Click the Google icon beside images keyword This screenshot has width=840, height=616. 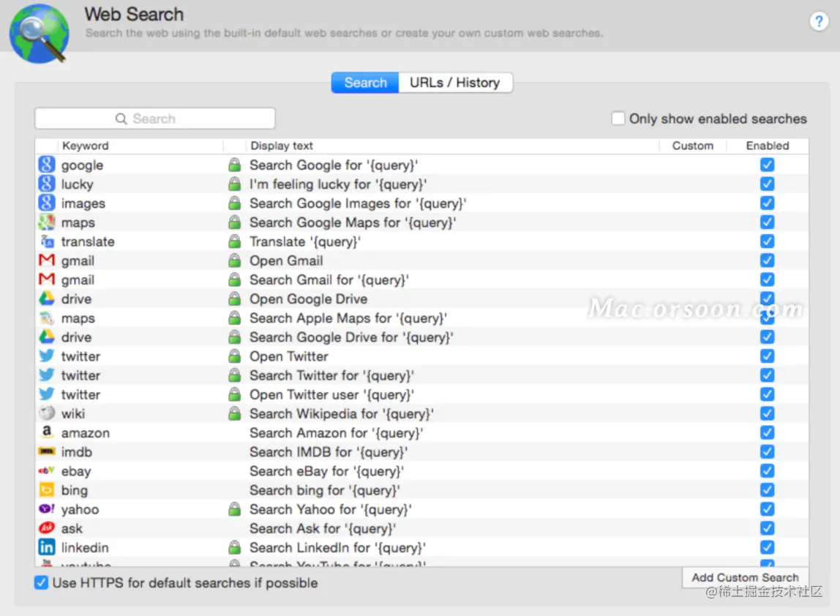point(47,203)
